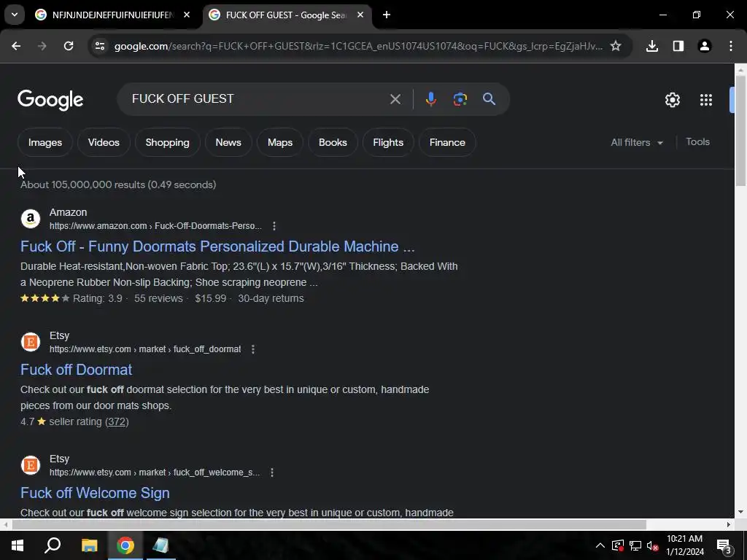Open the Amazon Funny Doormats result
Image resolution: width=747 pixels, height=560 pixels.
pos(217,246)
